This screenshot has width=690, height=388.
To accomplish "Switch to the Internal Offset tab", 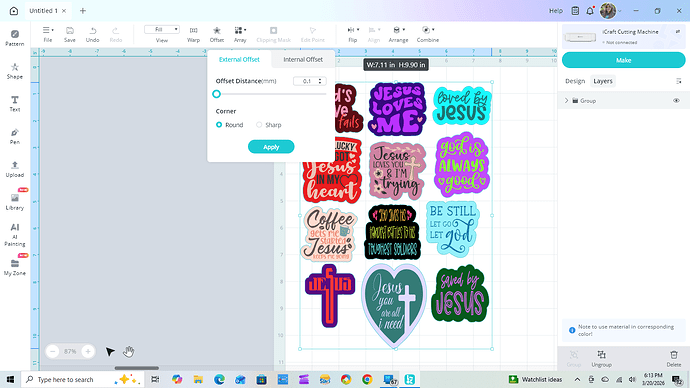I will [303, 59].
